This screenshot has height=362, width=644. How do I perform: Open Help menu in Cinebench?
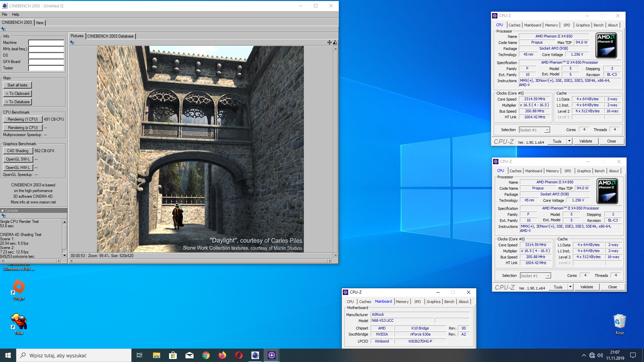(15, 14)
